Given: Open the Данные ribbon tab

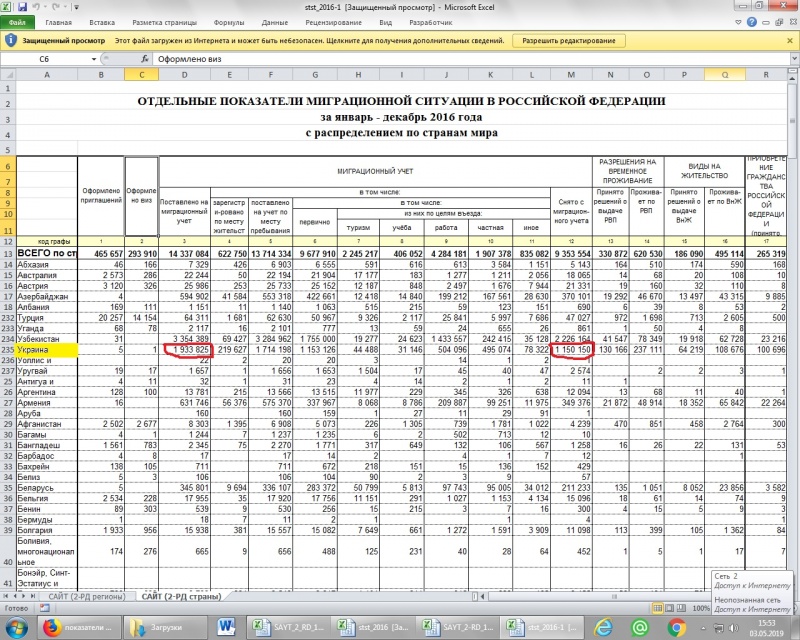Looking at the screenshot, I should coord(274,22).
